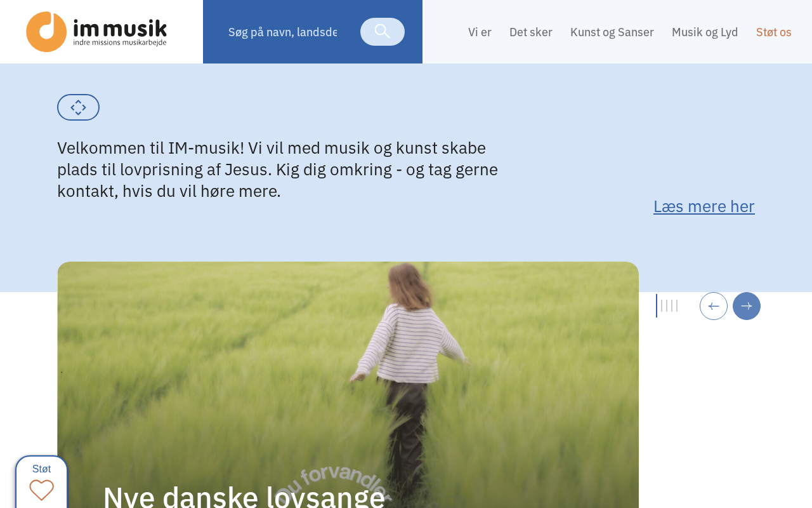Go to previous slide with left arrow

tap(714, 306)
